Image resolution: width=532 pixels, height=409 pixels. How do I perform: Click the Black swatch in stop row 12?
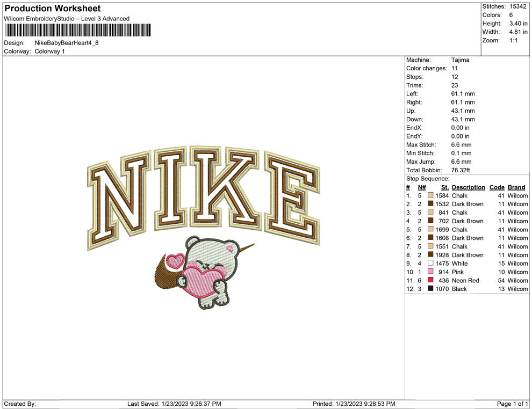pos(430,288)
